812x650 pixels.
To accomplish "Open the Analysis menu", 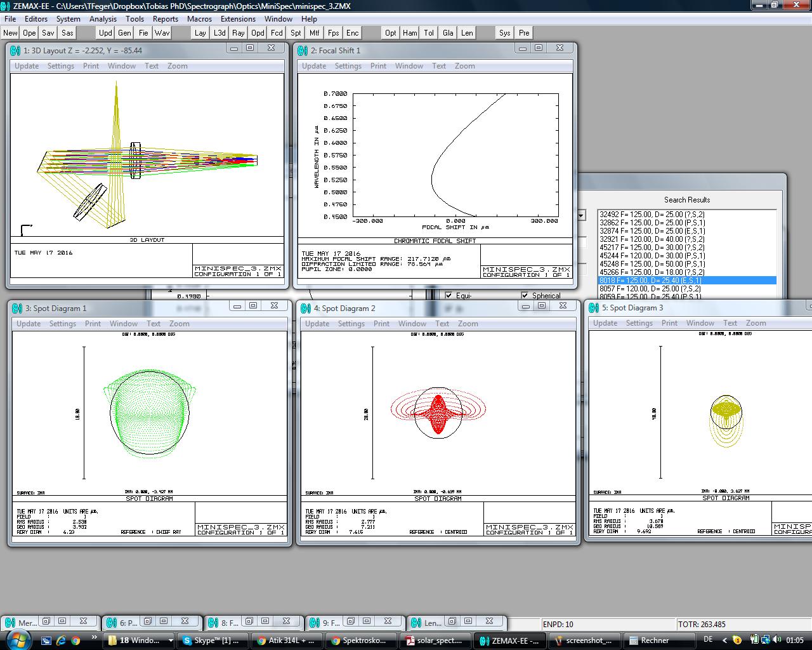I will tap(103, 18).
